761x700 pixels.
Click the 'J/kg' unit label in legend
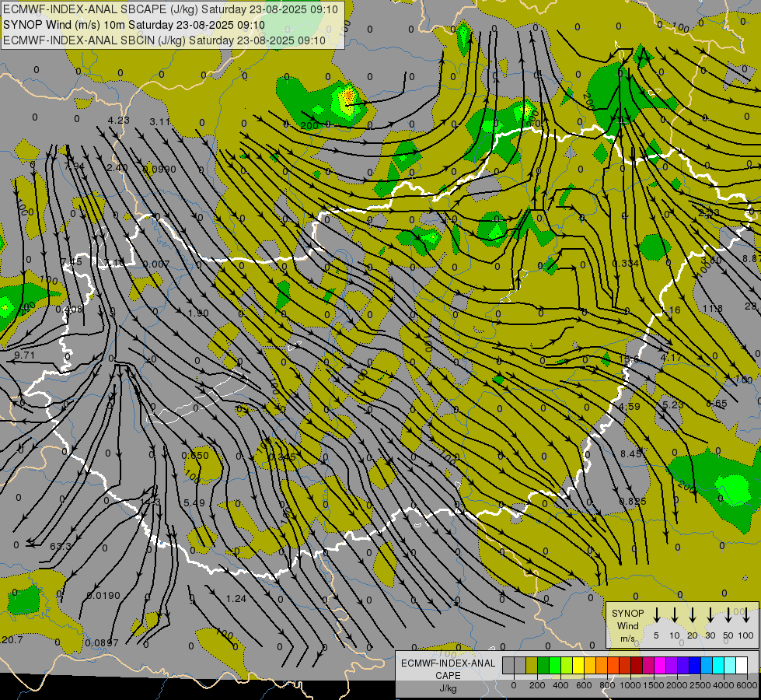pyautogui.click(x=448, y=688)
